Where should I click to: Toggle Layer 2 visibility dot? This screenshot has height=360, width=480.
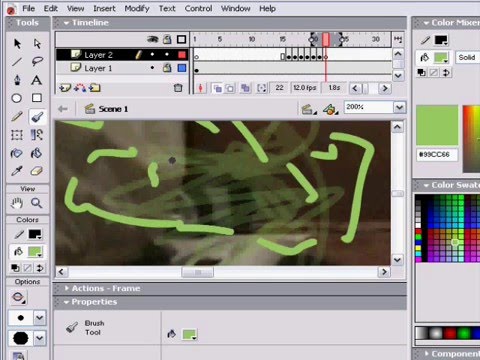(152, 54)
